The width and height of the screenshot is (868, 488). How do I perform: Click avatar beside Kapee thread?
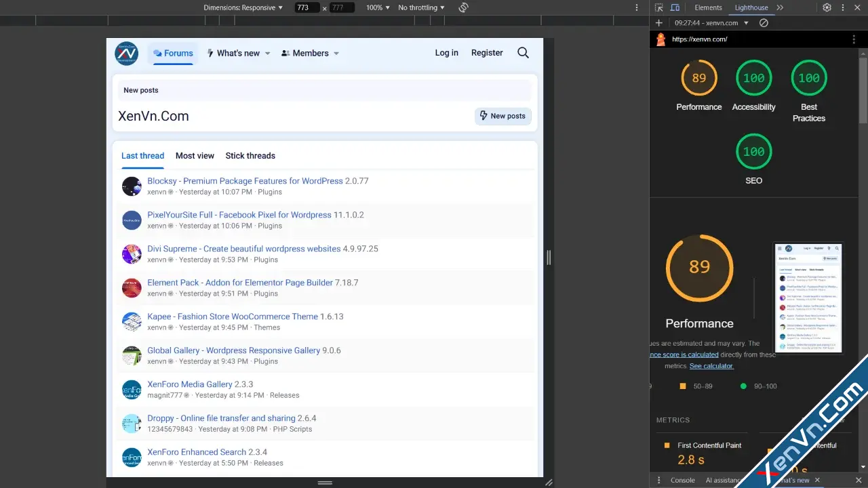click(x=132, y=322)
